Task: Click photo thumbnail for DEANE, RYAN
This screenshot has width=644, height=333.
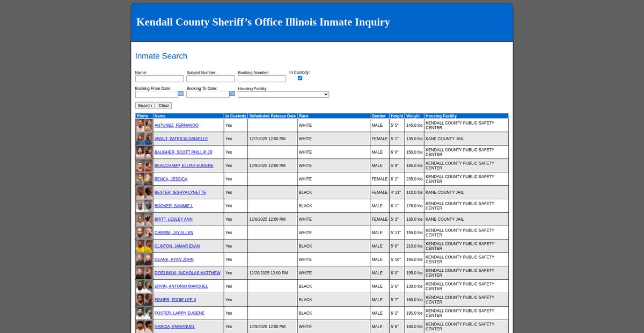Action: (x=144, y=259)
